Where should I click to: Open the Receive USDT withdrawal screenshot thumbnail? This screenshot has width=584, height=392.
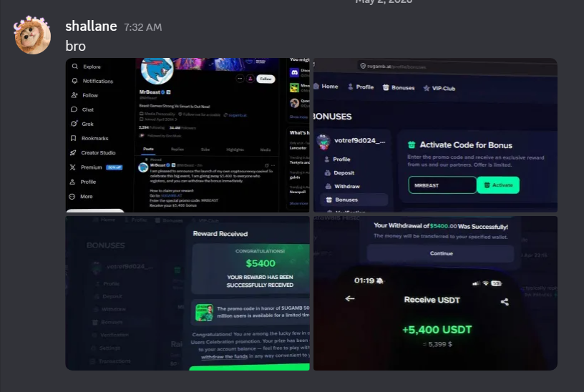tap(435, 293)
